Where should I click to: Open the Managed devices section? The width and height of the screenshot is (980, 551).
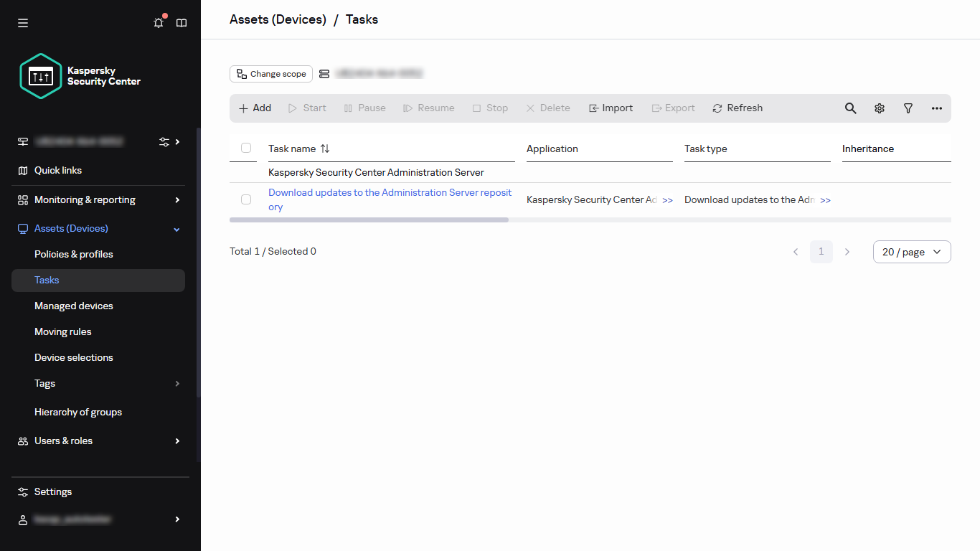tap(74, 306)
